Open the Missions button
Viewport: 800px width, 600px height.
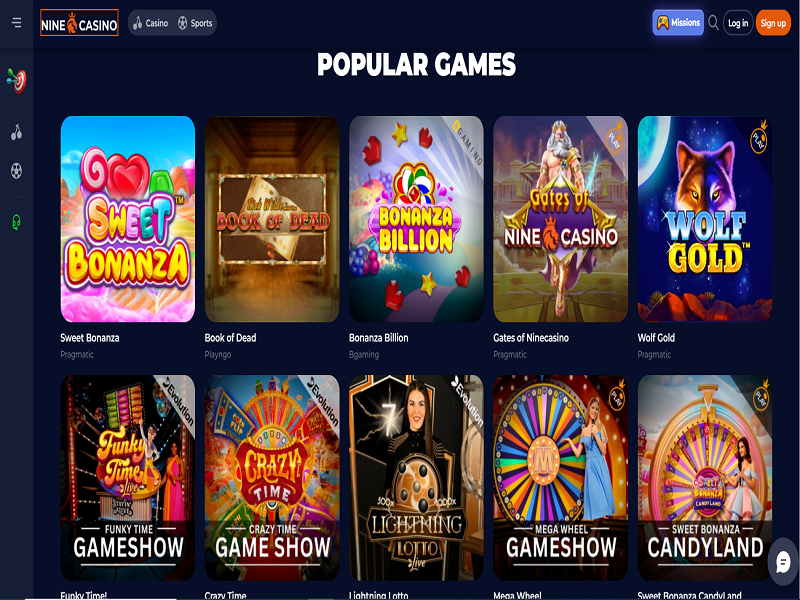coord(678,23)
